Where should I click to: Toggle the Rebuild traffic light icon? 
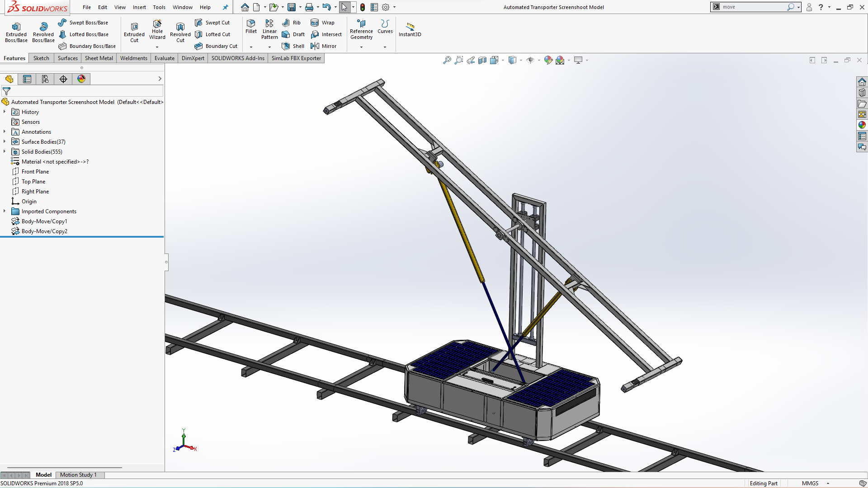point(363,7)
